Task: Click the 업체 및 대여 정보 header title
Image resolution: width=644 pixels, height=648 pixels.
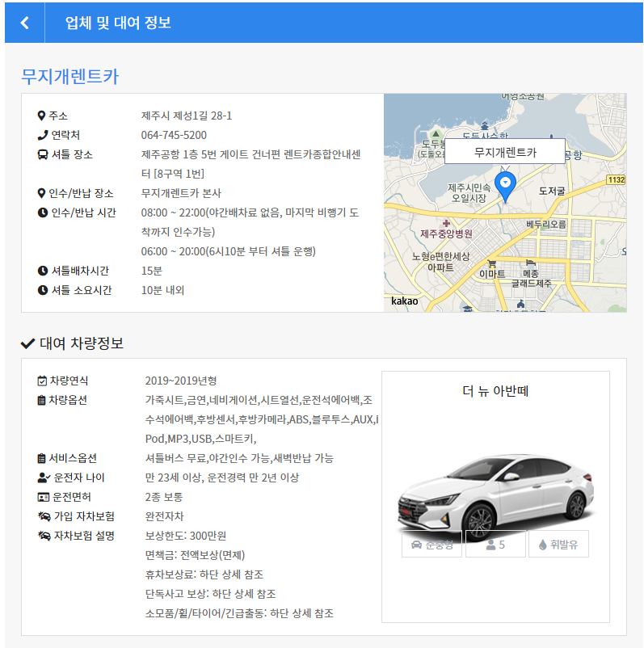Action: pos(118,23)
